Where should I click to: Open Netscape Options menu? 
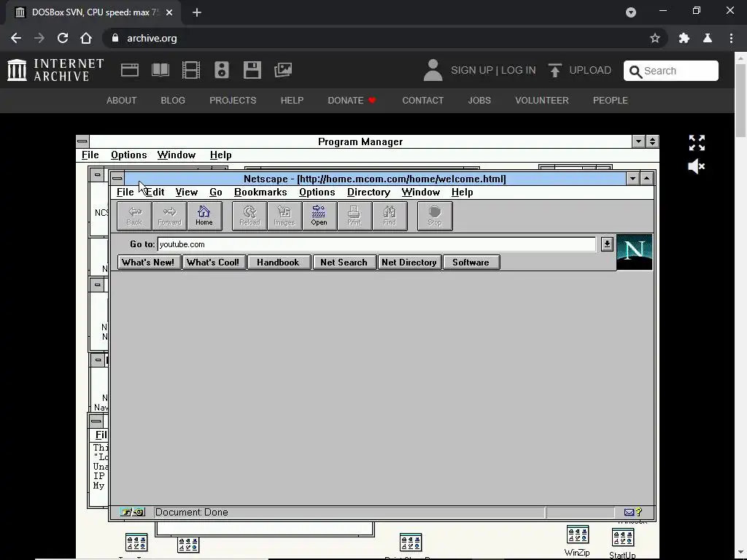tap(317, 192)
